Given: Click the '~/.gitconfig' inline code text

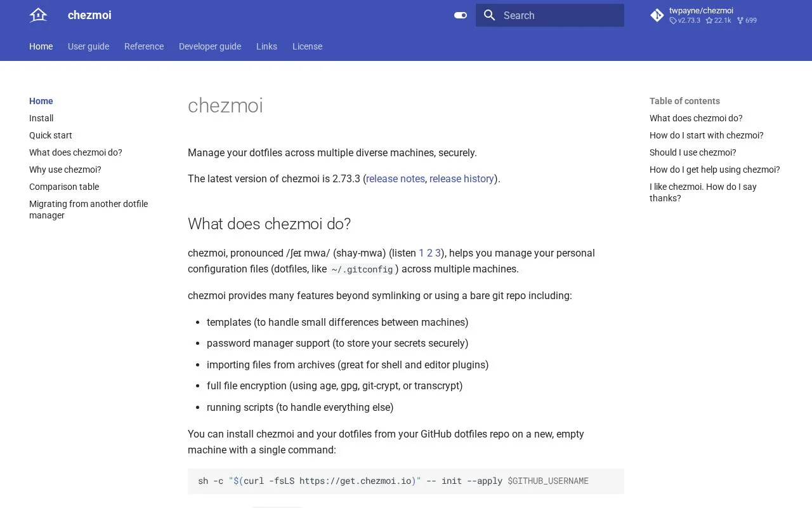Looking at the screenshot, I should (362, 269).
